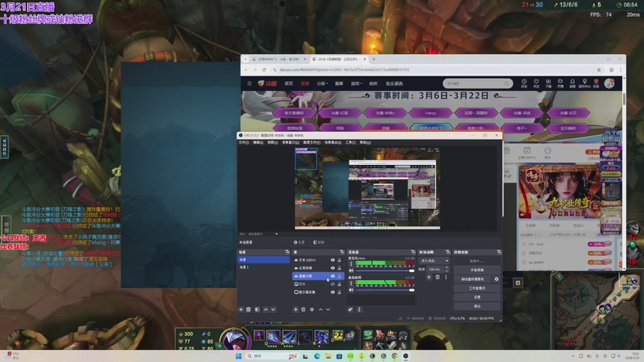Remove scene transition with trash icon
Viewport: 644px width, 362px height.
[437, 278]
